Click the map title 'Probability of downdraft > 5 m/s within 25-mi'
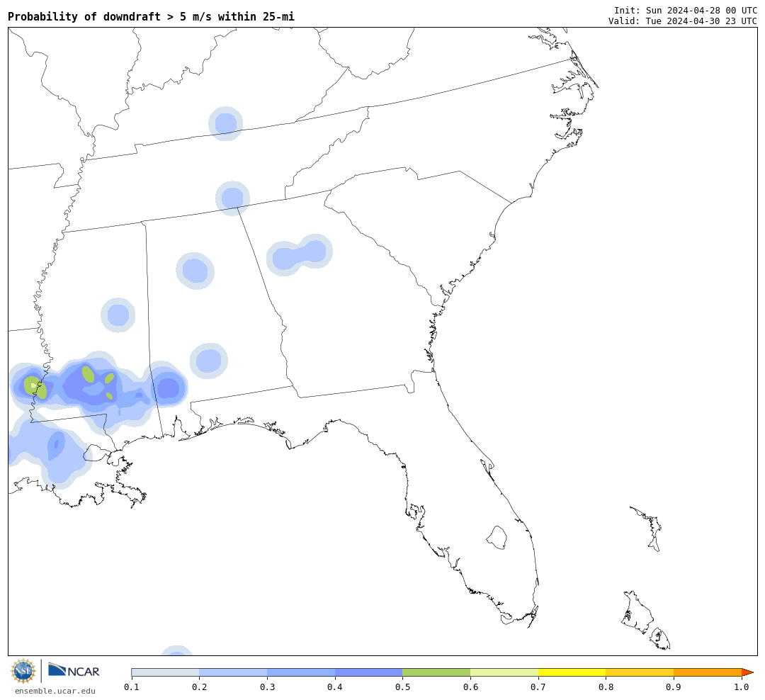The height and width of the screenshot is (700, 765). (x=152, y=16)
